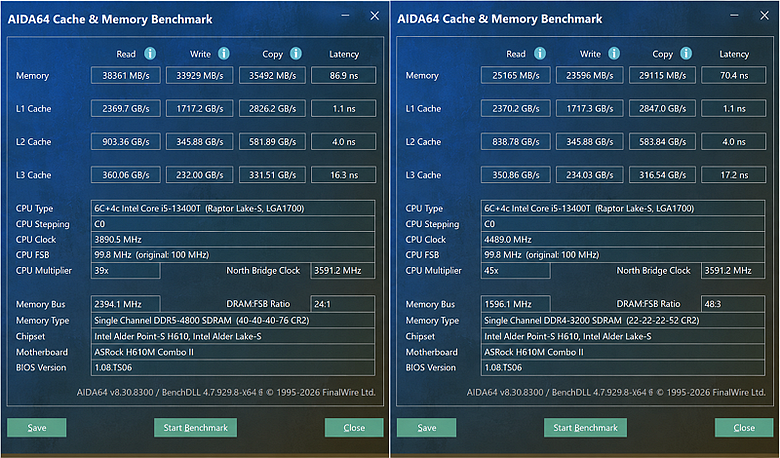Click Read info icon in left window
The image size is (780, 458).
(x=150, y=54)
